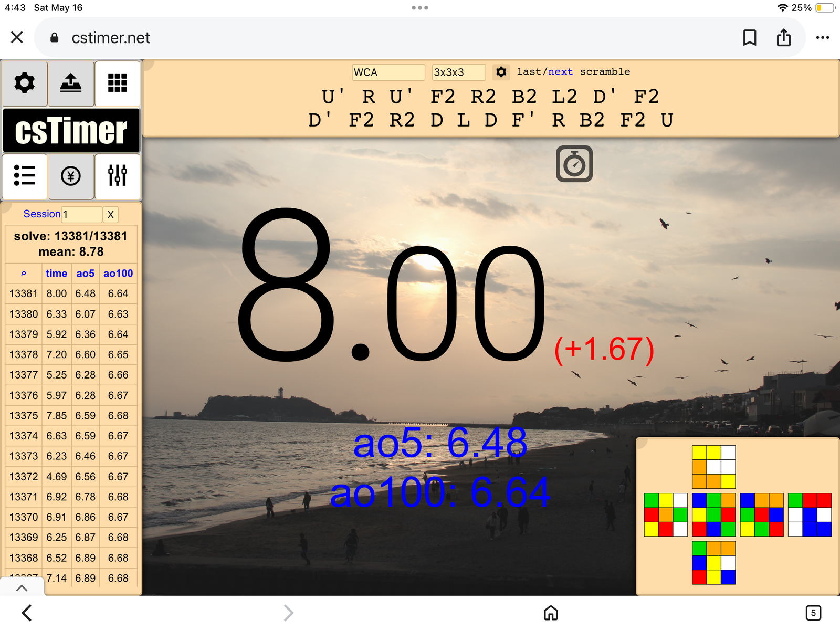
Task: Click the csTimer logo
Action: pos(71,130)
